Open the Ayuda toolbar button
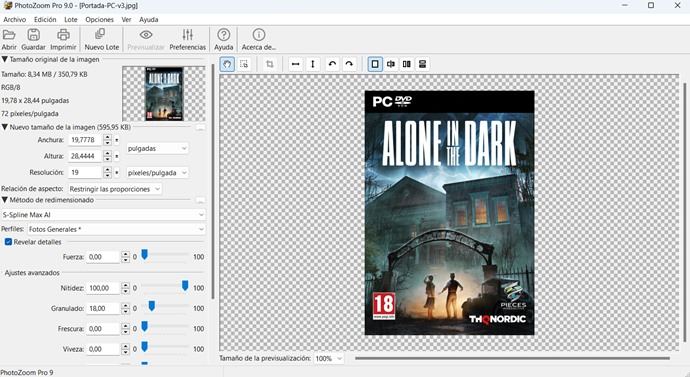Image resolution: width=690 pixels, height=377 pixels. coord(224,39)
